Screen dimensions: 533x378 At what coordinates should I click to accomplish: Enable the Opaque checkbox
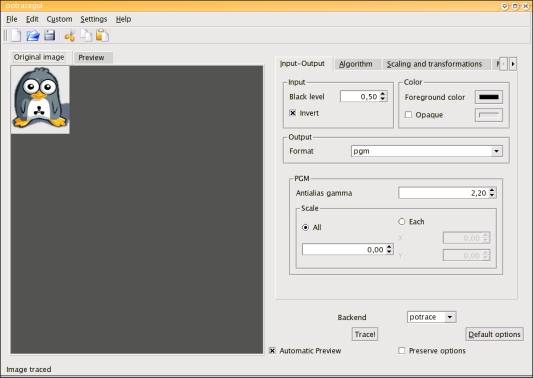tap(408, 115)
